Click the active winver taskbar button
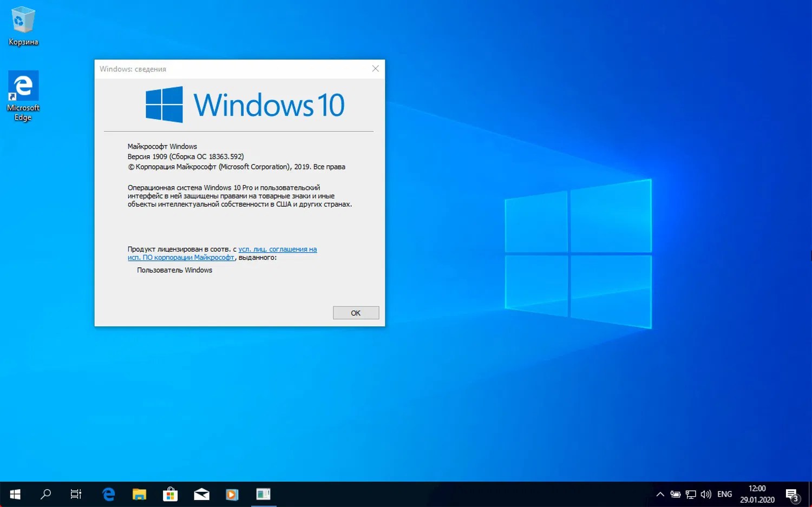This screenshot has width=812, height=507. 264,494
